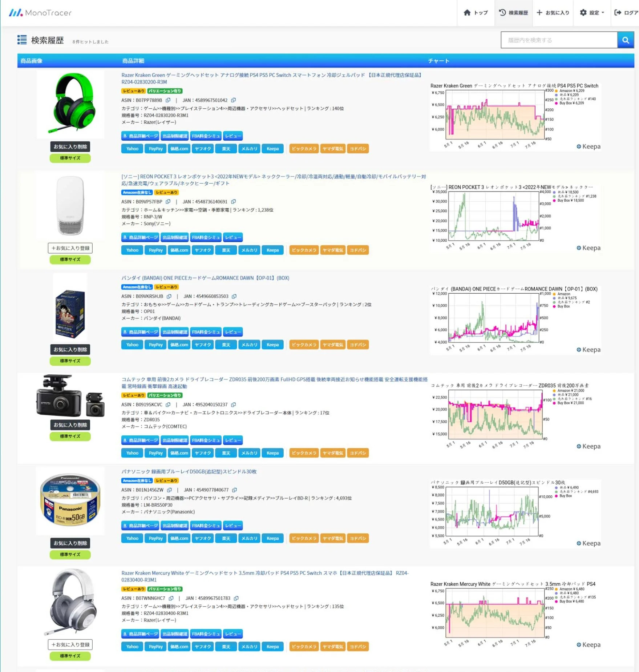
Task: Add REON POCKET 3 to favorites
Action: (x=70, y=248)
